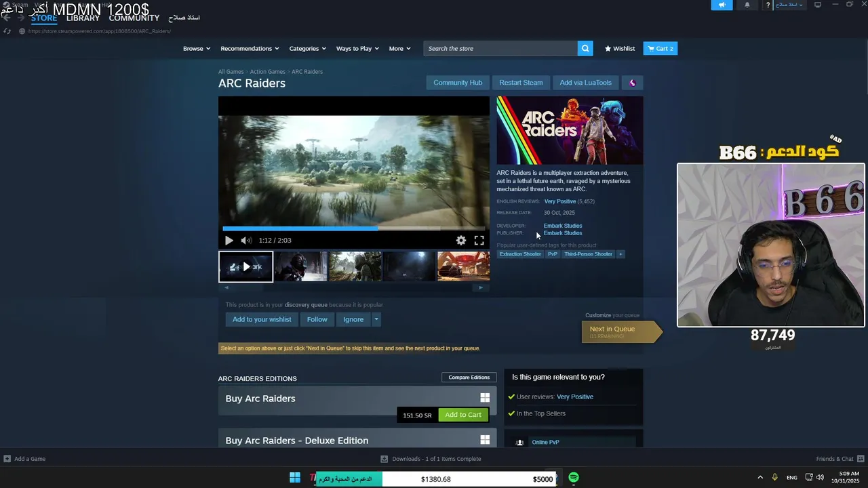Image resolution: width=868 pixels, height=488 pixels.
Task: Reload the store page with refresh icon
Action: [7, 31]
